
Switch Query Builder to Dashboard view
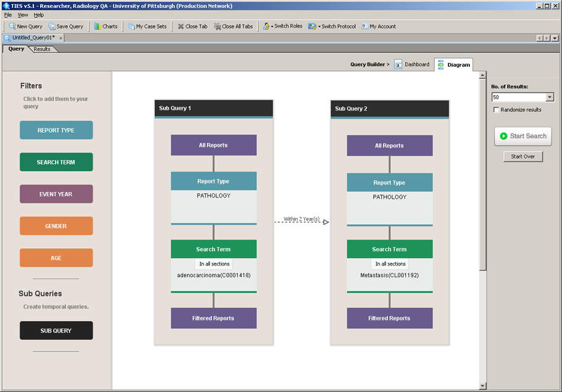point(412,64)
